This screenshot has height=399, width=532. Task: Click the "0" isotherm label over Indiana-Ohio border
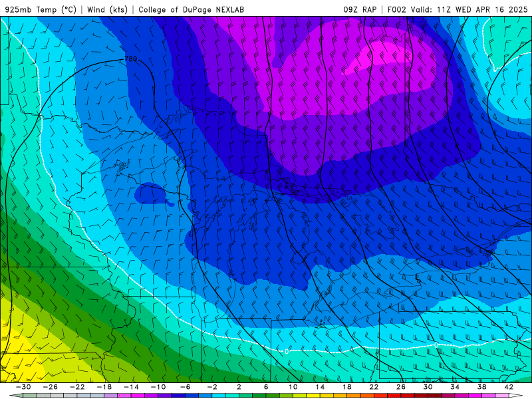(x=287, y=351)
